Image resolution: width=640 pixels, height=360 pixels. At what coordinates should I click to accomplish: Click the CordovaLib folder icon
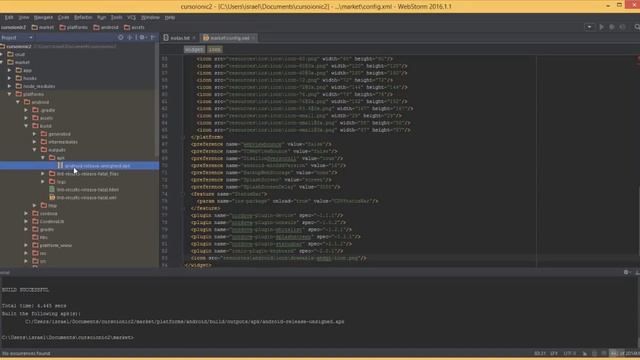pos(36,221)
